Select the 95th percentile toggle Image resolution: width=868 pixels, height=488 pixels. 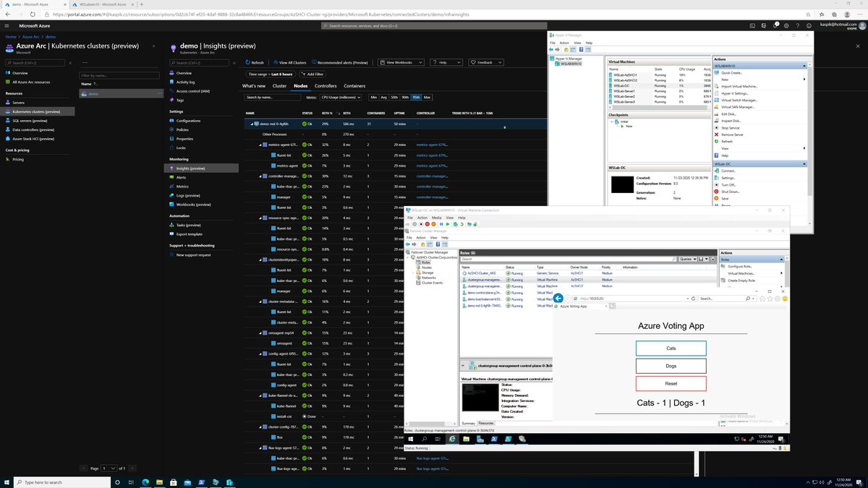click(416, 98)
